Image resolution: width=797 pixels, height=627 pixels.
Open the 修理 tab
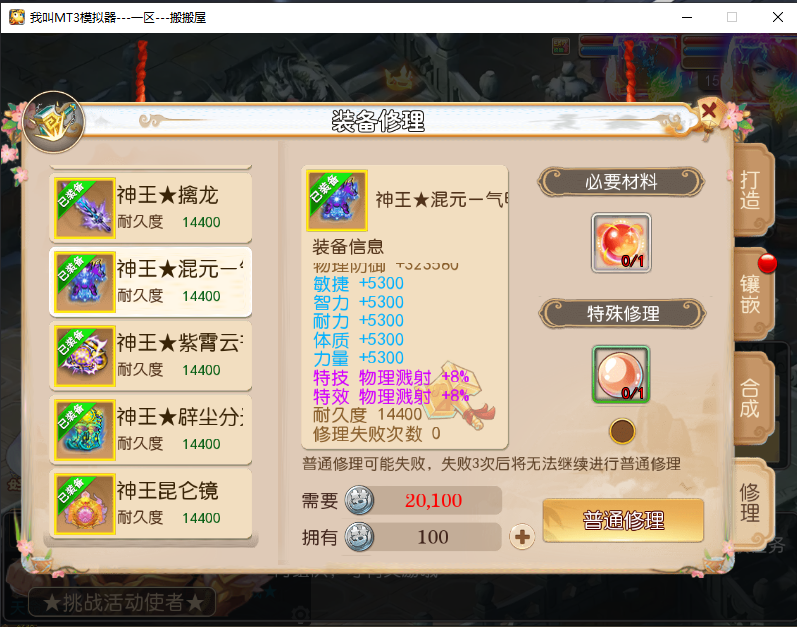click(x=752, y=503)
